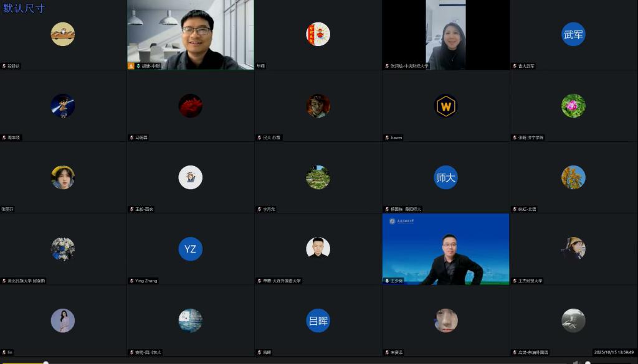The width and height of the screenshot is (638, 364).
Task: Click the 安明-四川农大 name label
Action: tap(148, 352)
